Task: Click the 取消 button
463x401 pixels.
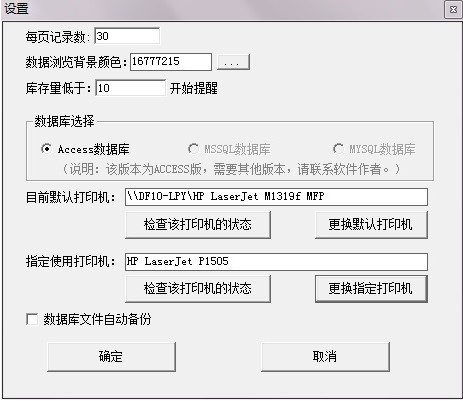Action: point(325,357)
